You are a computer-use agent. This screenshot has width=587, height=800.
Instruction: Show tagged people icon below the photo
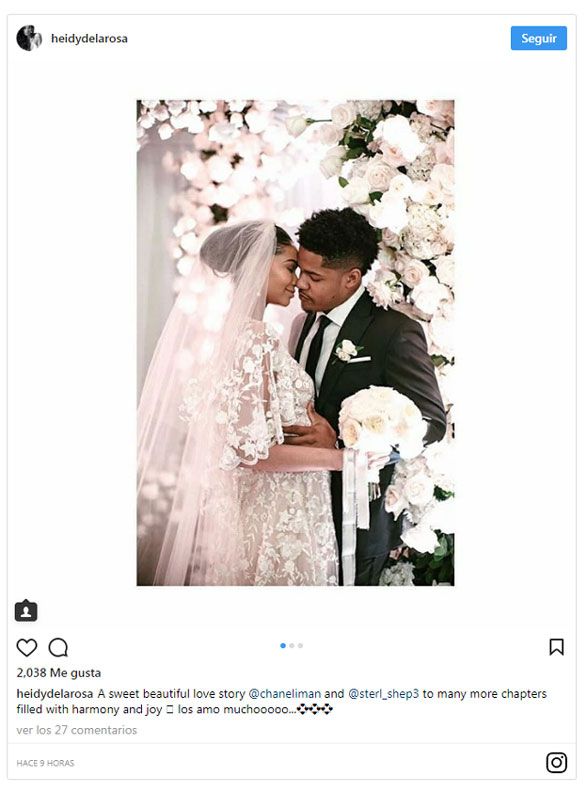[x=26, y=611]
